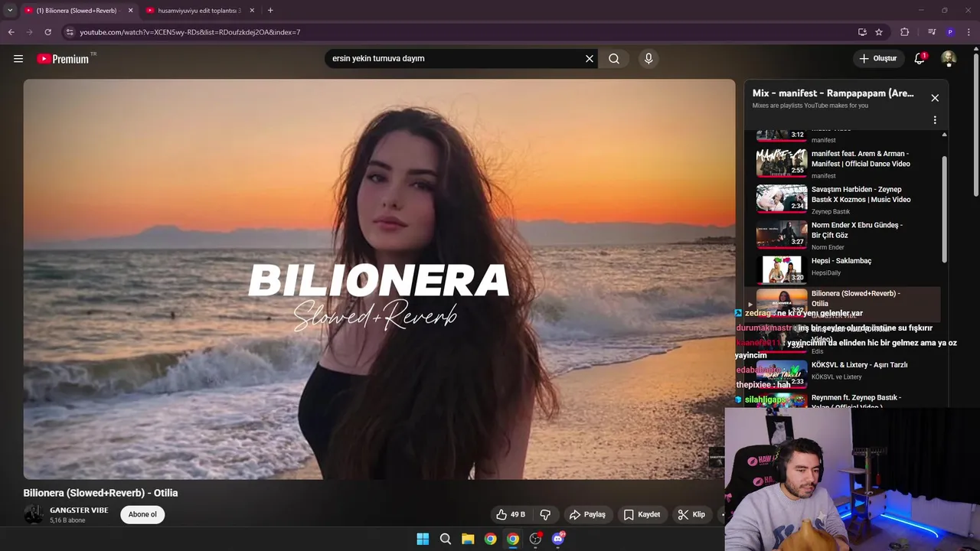Open the tab search dropdown arrow
This screenshot has height=551, width=980.
coord(9,10)
